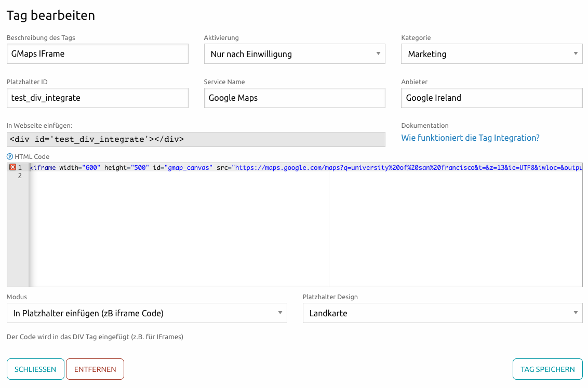Click the Schliessen button
The image size is (588, 388).
click(x=35, y=369)
